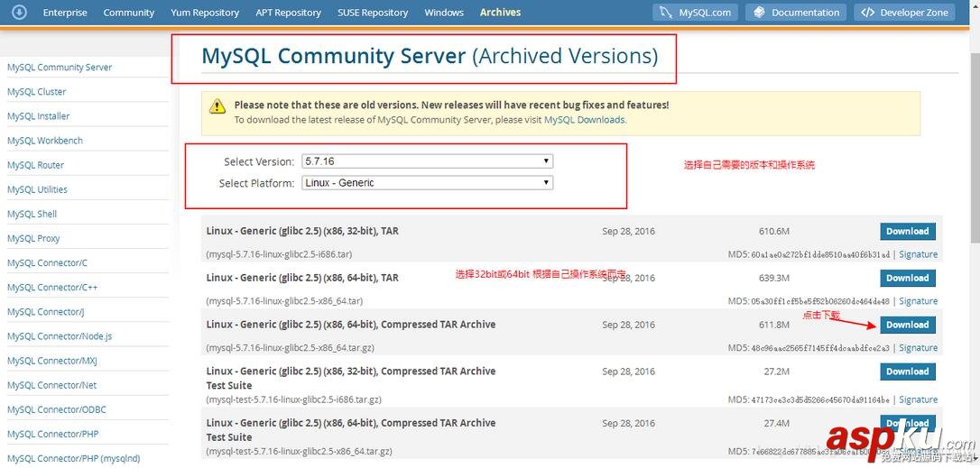Open MySQL Proxy sidebar link
Viewport: 980px width, 468px height.
(x=33, y=238)
